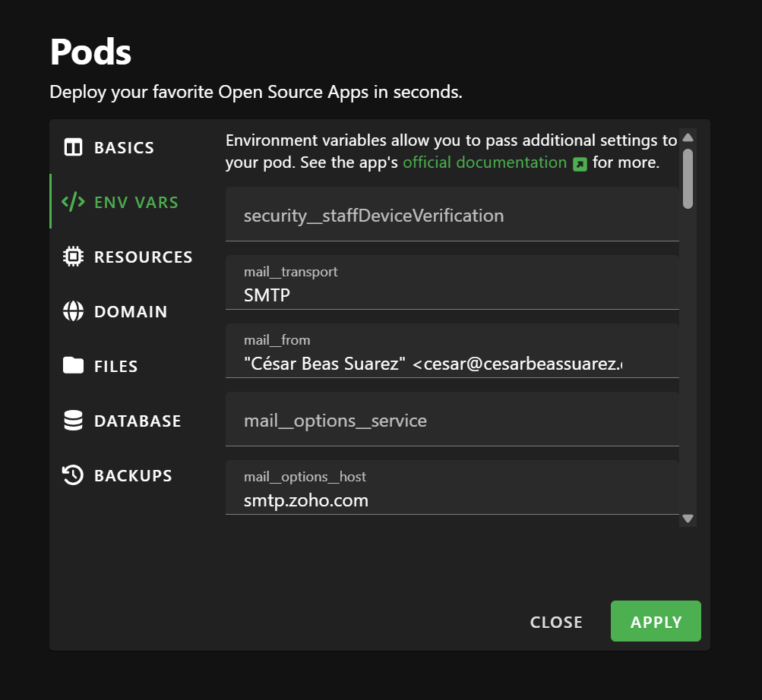The width and height of the screenshot is (762, 700).
Task: Click the green APPLY button
Action: coord(655,620)
